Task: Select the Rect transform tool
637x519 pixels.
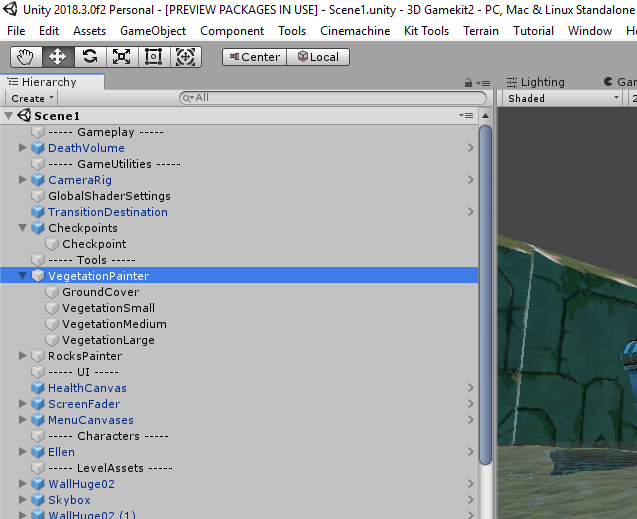Action: pos(154,57)
